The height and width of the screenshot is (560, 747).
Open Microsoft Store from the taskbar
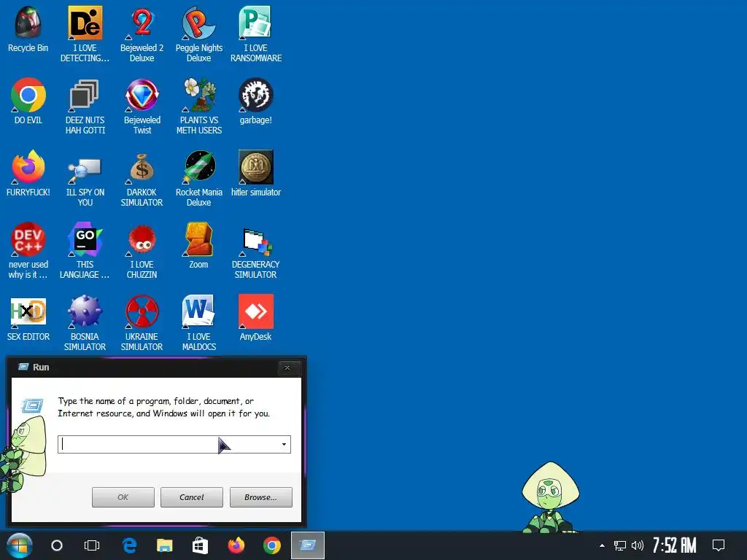click(x=200, y=545)
